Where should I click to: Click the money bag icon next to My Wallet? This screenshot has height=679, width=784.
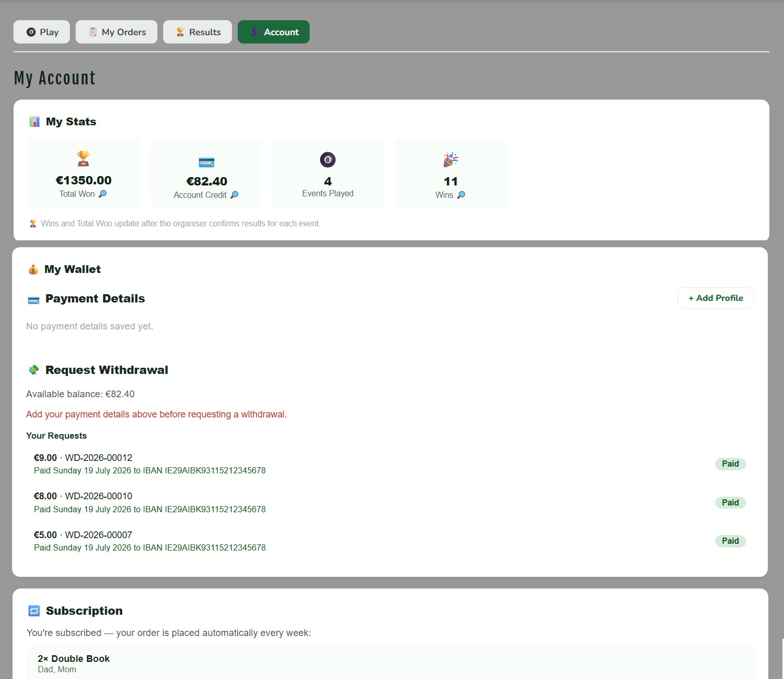[33, 269]
